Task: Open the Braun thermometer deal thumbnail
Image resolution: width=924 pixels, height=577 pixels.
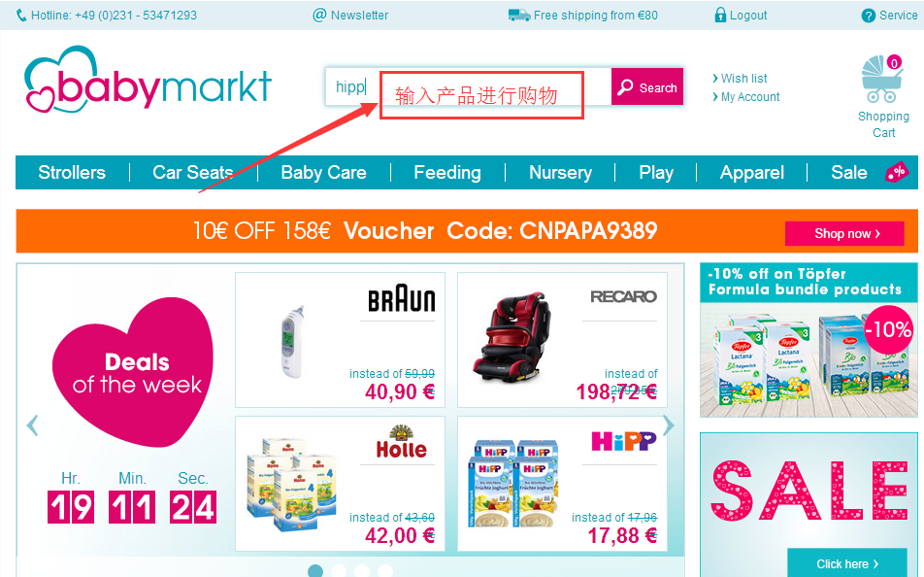Action: pos(340,340)
